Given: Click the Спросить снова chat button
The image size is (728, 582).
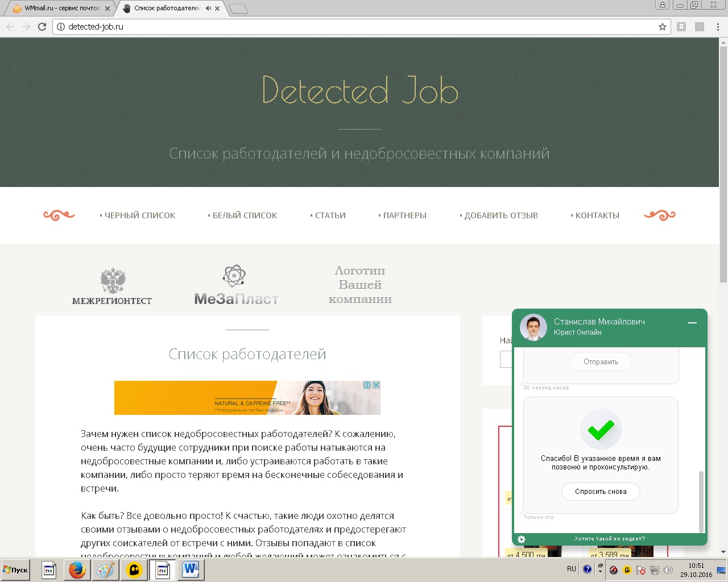Looking at the screenshot, I should pyautogui.click(x=601, y=492).
